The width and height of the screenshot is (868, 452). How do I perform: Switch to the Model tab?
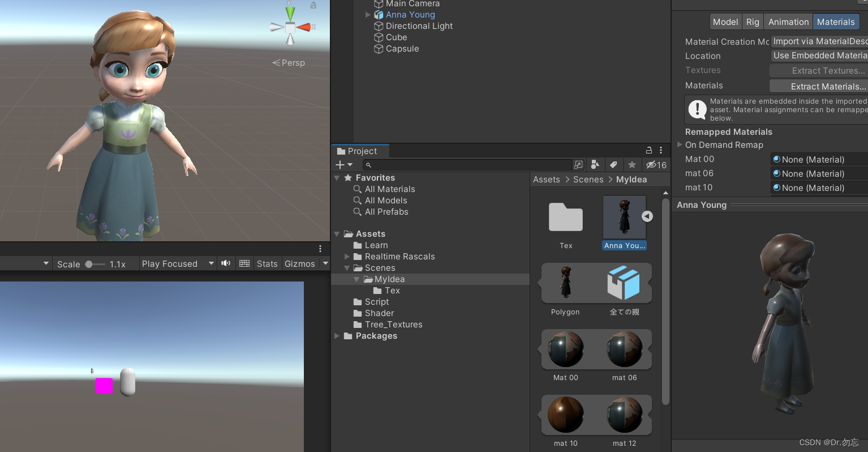pos(725,22)
